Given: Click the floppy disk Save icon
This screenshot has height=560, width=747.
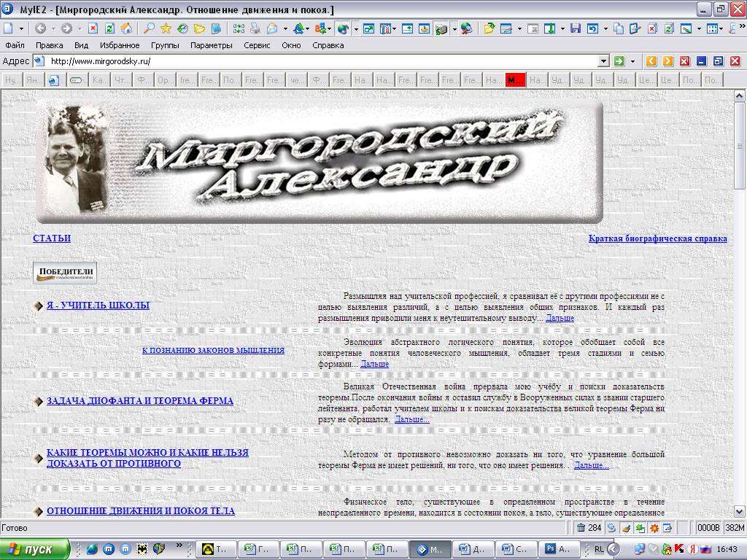Looking at the screenshot, I should pyautogui.click(x=576, y=28).
